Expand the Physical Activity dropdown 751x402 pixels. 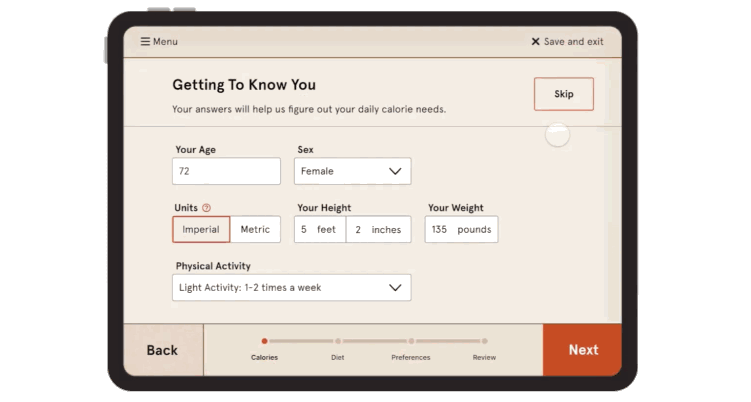click(292, 287)
